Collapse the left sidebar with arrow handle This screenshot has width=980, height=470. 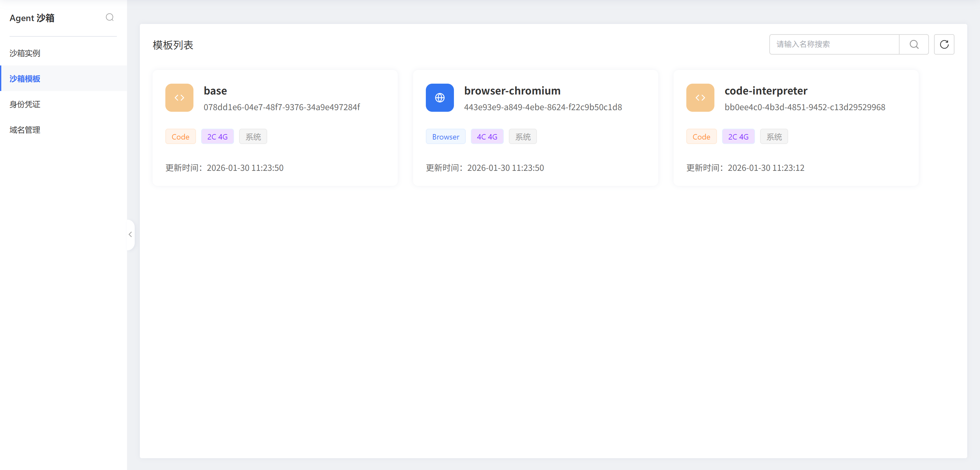point(131,234)
